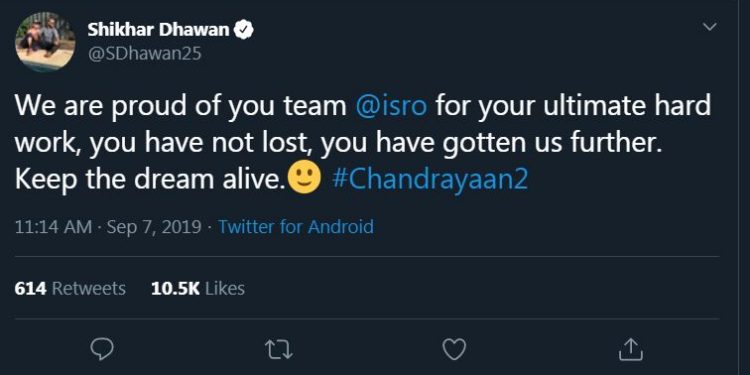View the 614 Retweets list
This screenshot has width=750, height=375.
[70, 288]
